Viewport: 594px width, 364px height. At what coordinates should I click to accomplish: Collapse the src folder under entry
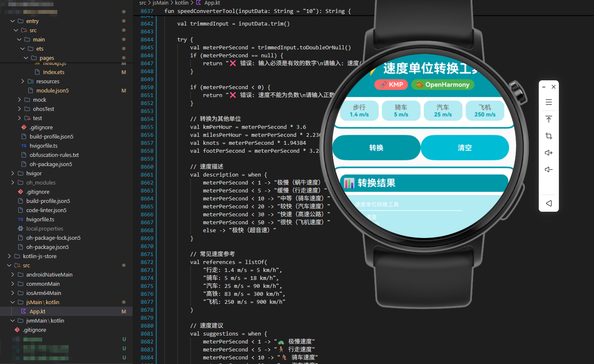[x=15, y=30]
